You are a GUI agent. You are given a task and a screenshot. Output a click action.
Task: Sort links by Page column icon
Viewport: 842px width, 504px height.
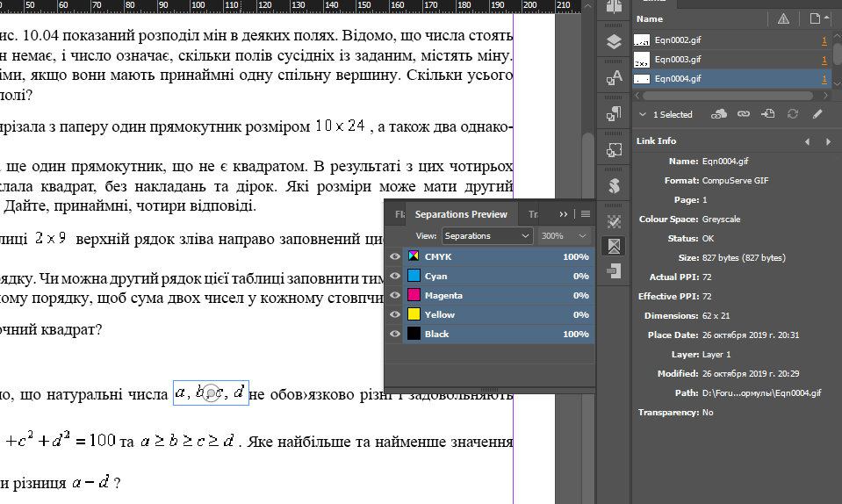pyautogui.click(x=815, y=18)
